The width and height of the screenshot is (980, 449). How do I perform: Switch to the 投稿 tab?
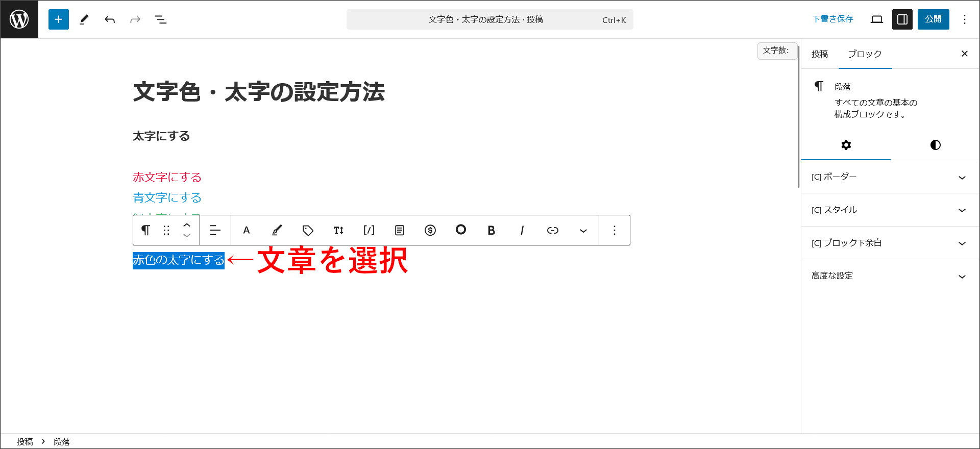820,54
